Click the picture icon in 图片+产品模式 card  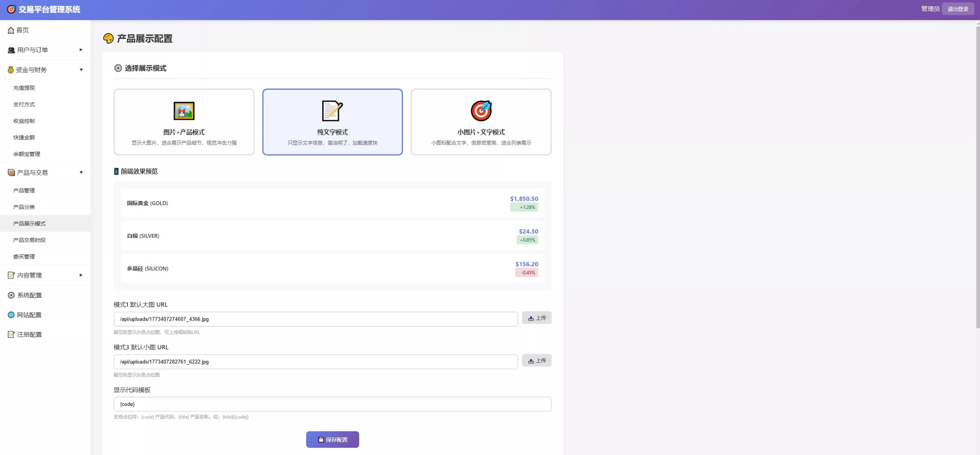pos(184,111)
